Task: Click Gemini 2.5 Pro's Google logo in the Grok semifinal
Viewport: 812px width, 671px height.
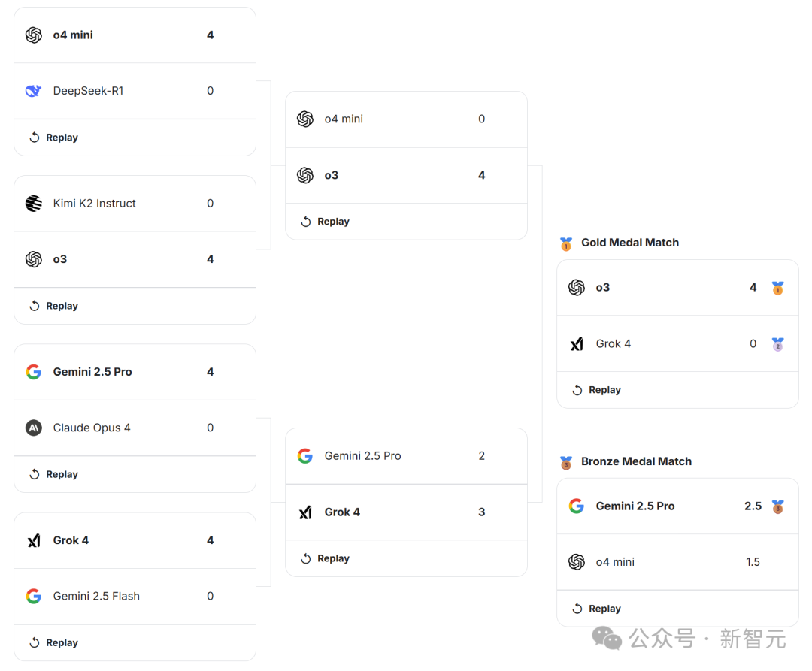Action: [305, 456]
